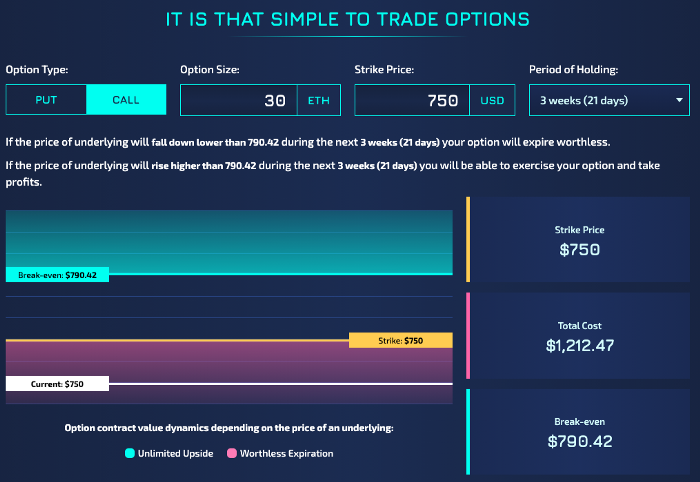The width and height of the screenshot is (700, 482).
Task: Click the USD currency label
Action: [x=492, y=100]
